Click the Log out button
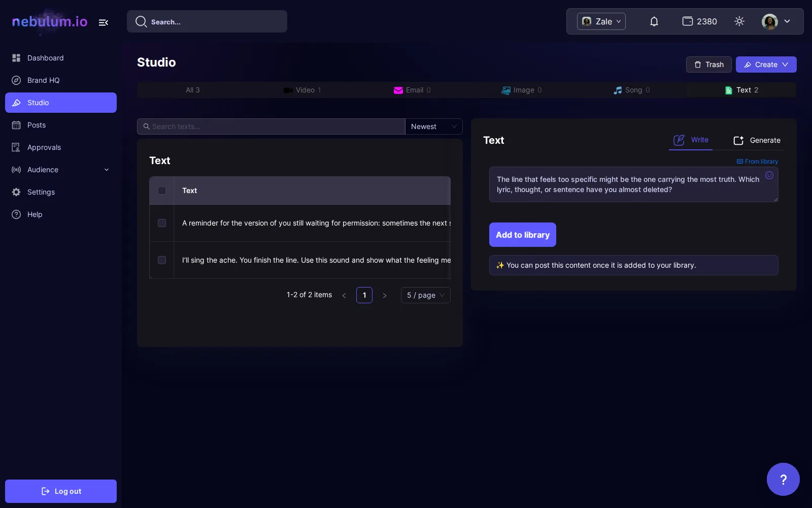Image resolution: width=812 pixels, height=508 pixels. (61, 491)
